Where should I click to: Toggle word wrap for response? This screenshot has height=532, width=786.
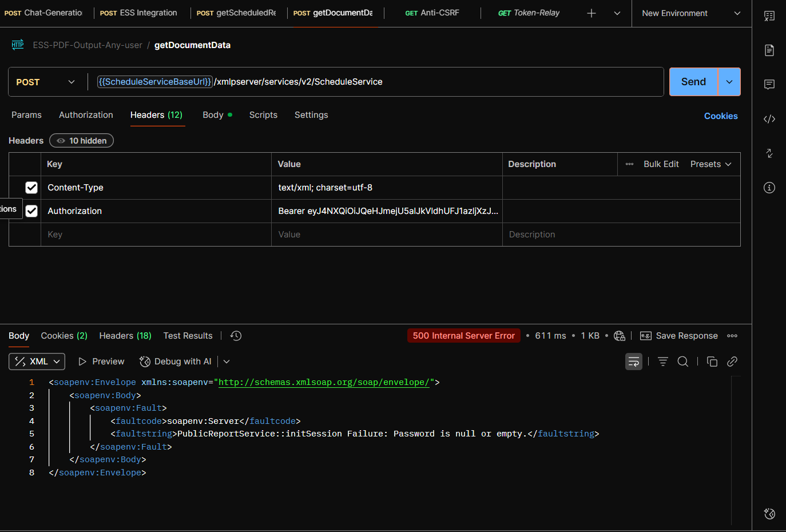point(634,362)
